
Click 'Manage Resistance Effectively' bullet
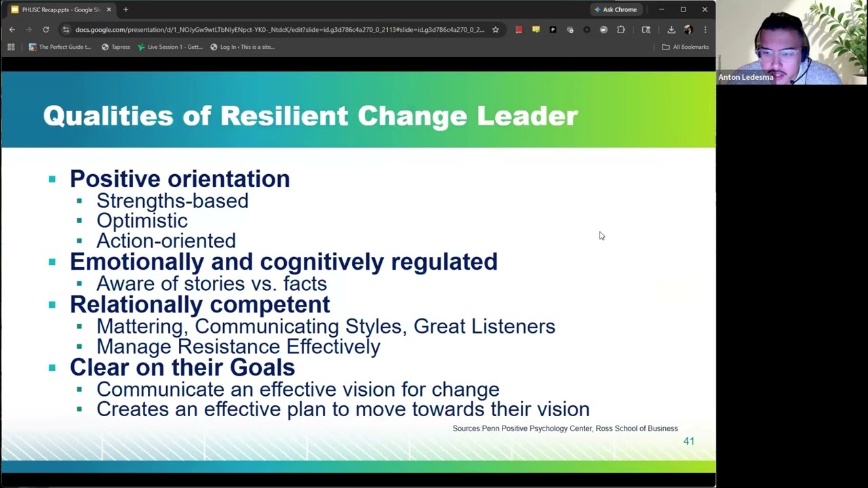coord(238,346)
